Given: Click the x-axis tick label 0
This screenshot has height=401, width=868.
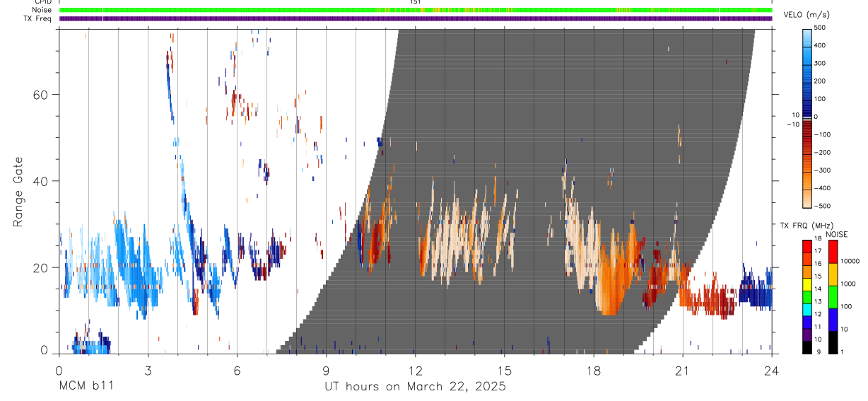Looking at the screenshot, I should [x=59, y=370].
